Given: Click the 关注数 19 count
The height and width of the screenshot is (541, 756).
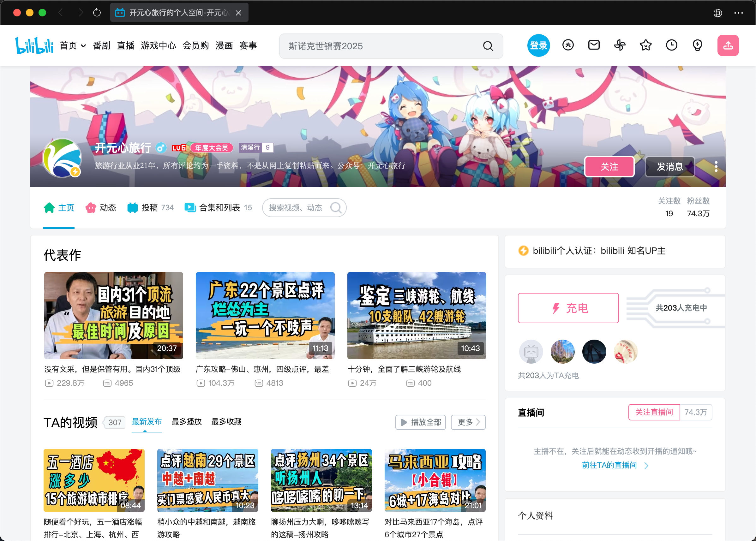Looking at the screenshot, I should [x=669, y=207].
